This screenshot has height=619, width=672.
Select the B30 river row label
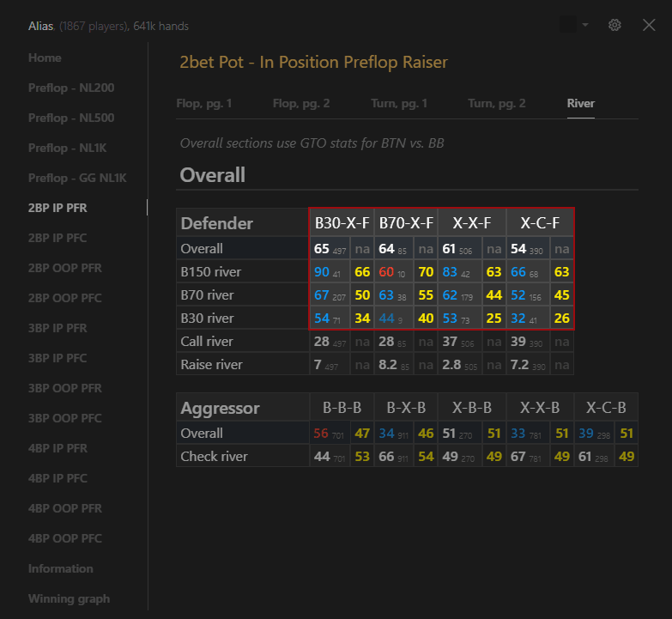[x=207, y=318]
